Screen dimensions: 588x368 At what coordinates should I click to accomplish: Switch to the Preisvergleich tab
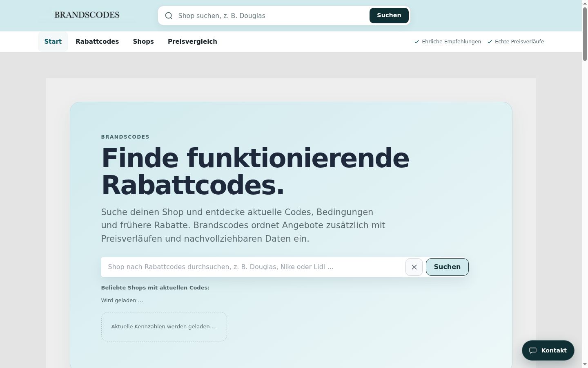[x=192, y=42]
